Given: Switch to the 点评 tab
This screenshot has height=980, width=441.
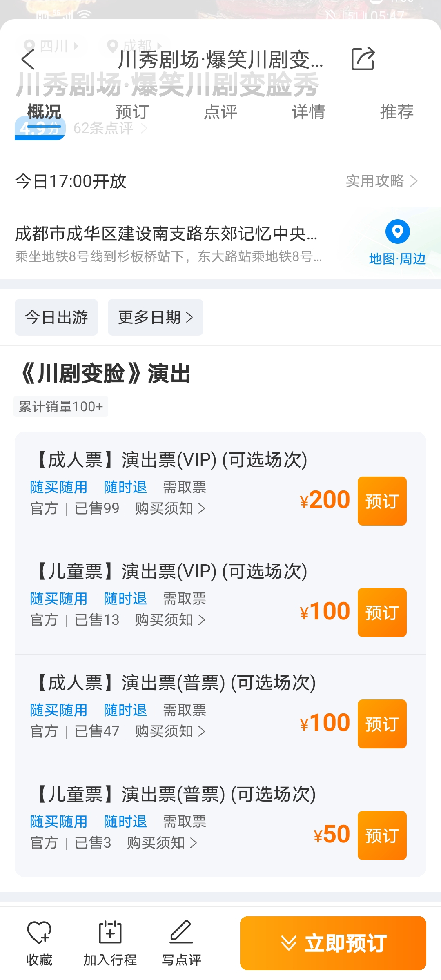Looking at the screenshot, I should (x=220, y=112).
